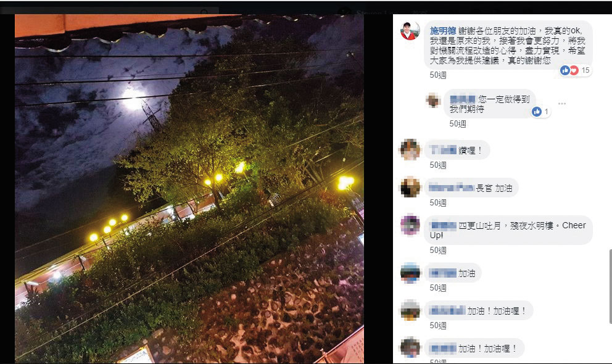The image size is (612, 364).
Task: Open the avatar of the 長官 加油 commenter
Action: click(x=410, y=188)
